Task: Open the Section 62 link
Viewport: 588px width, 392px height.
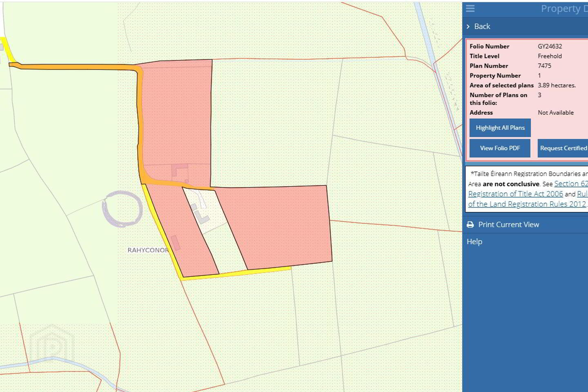Action: pos(571,184)
